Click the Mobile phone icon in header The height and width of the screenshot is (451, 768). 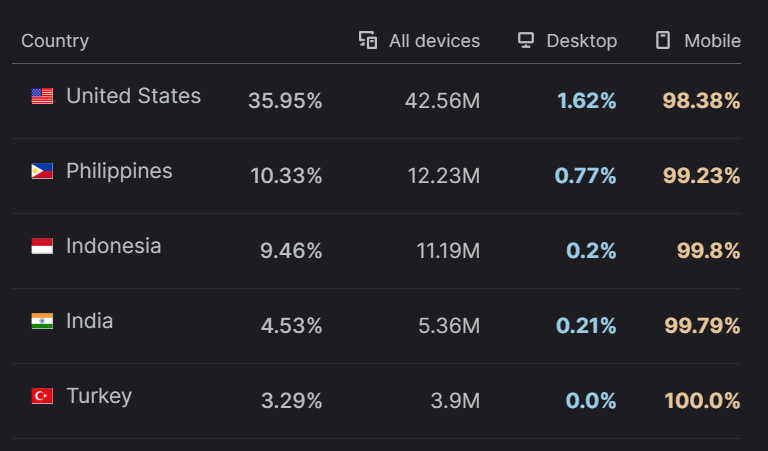[x=662, y=40]
